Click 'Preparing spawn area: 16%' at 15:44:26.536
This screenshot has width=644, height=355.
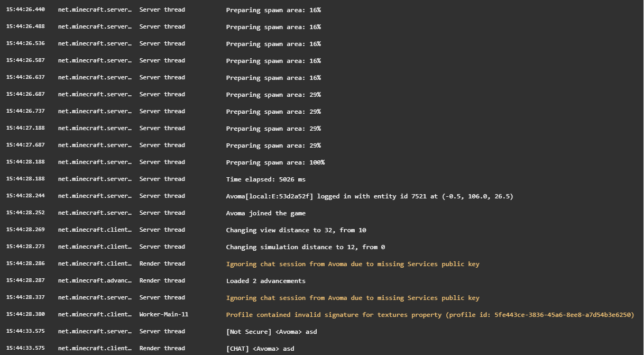pos(273,43)
